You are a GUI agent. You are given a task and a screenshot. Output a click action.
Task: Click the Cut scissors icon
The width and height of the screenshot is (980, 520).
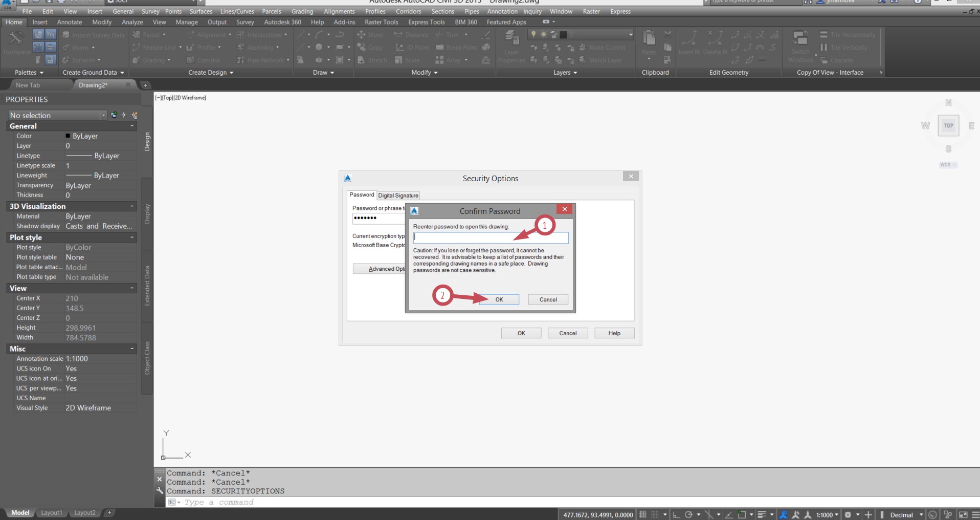point(667,34)
